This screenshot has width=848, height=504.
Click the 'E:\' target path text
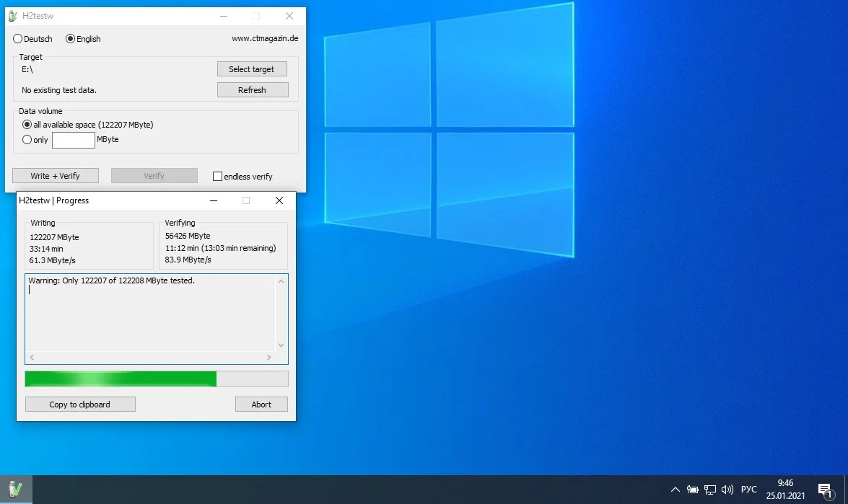27,69
